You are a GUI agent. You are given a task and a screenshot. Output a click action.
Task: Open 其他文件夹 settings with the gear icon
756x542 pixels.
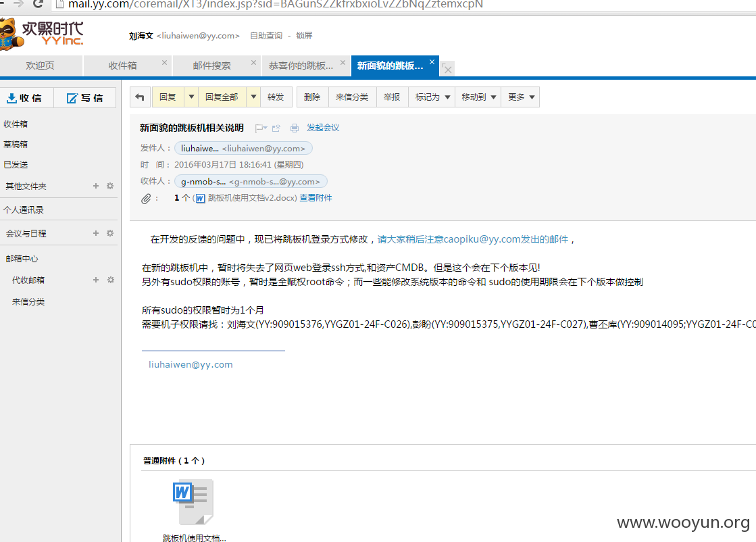coord(110,186)
